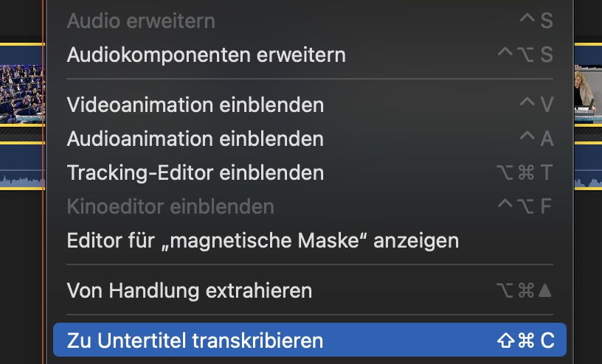Click the shift-command-C shortcut on highlighted item
The width and height of the screenshot is (602, 364).
[526, 340]
